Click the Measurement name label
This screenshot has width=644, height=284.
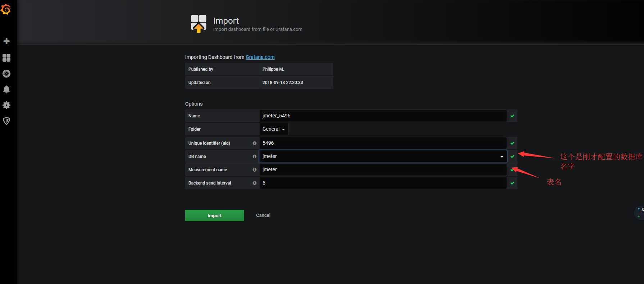point(208,170)
